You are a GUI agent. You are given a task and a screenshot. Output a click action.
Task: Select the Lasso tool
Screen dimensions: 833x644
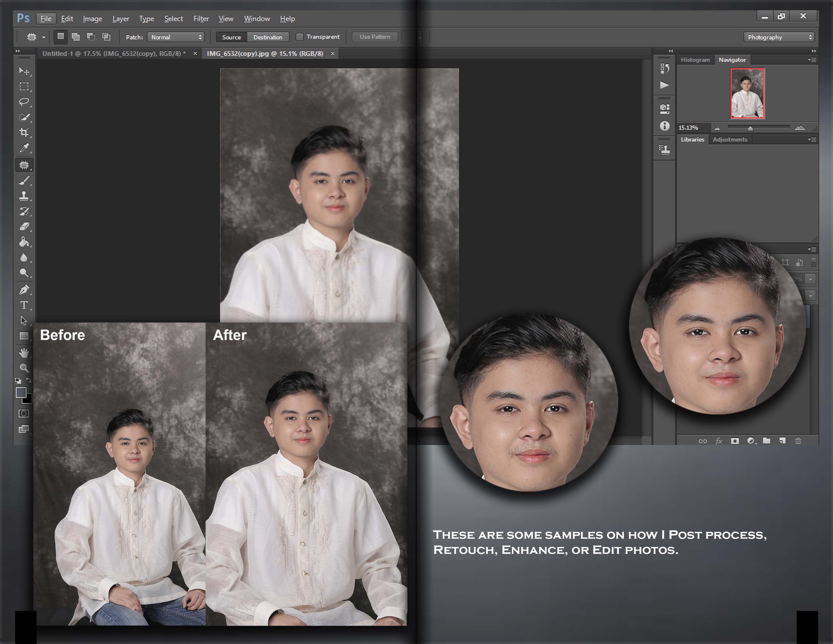click(24, 102)
